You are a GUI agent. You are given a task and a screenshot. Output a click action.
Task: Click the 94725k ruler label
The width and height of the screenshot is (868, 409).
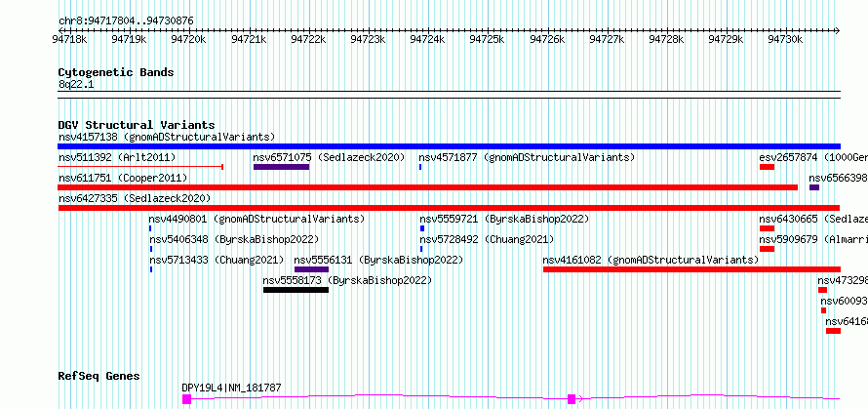487,39
